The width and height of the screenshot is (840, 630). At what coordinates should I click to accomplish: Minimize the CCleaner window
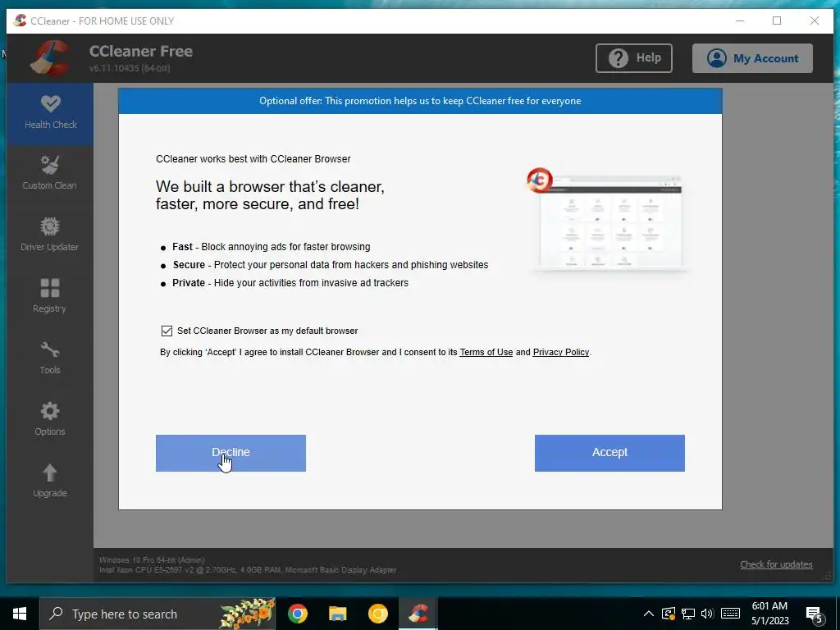740,21
